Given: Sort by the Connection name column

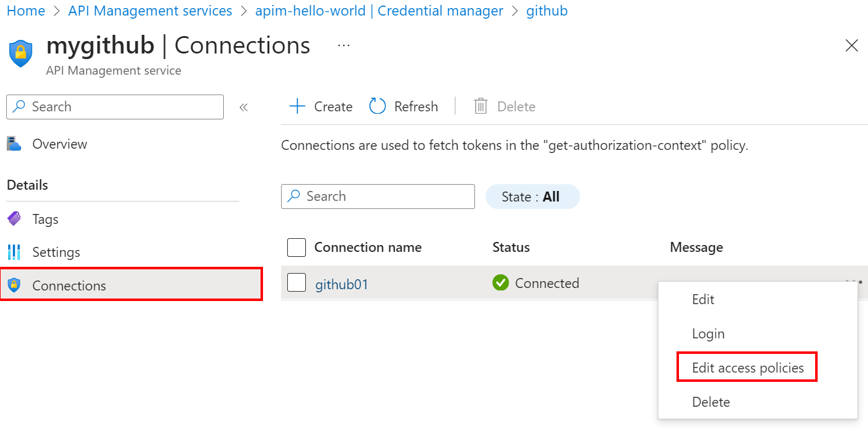Looking at the screenshot, I should point(368,247).
